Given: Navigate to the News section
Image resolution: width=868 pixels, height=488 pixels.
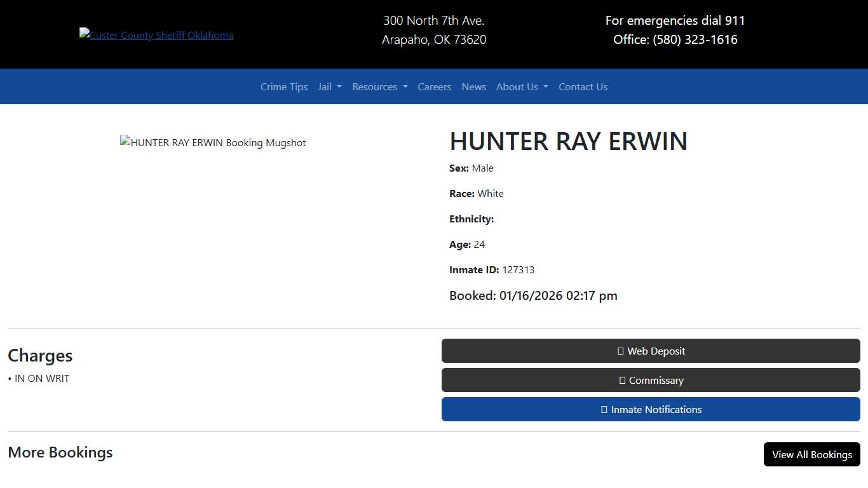Looking at the screenshot, I should (x=473, y=86).
